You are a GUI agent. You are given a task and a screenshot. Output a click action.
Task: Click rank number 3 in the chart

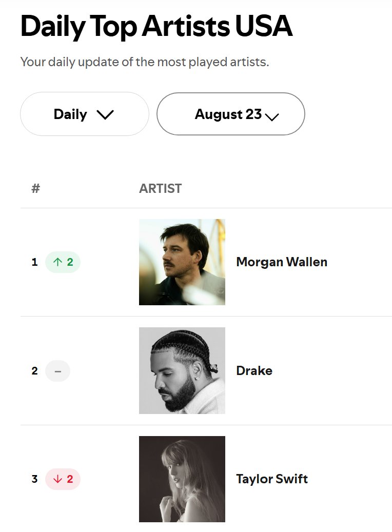[35, 479]
